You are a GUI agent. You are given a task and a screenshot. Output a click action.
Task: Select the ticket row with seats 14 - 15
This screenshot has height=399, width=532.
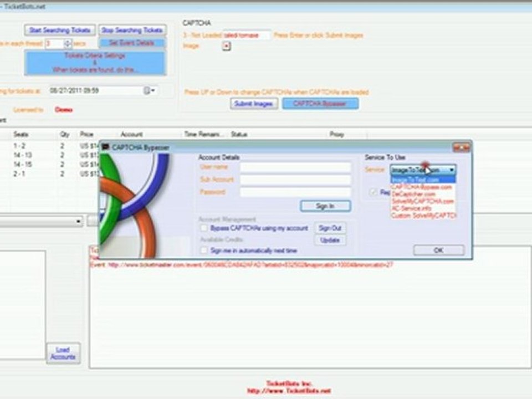click(49, 164)
